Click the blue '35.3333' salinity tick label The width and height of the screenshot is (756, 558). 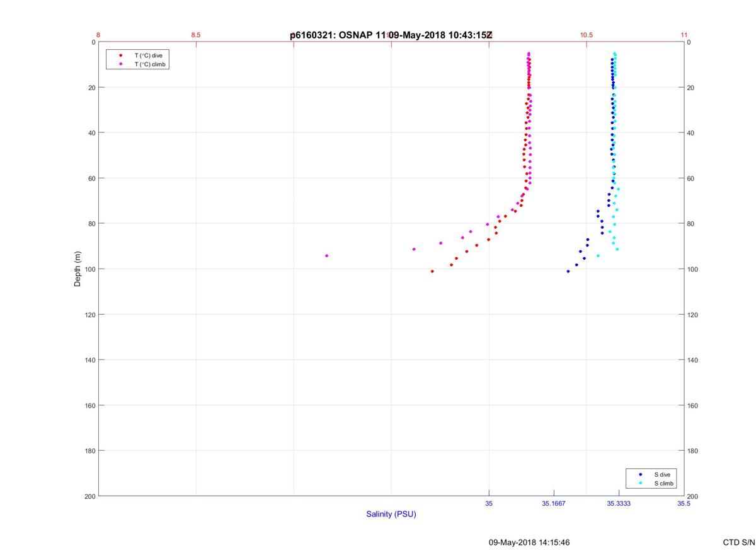tap(619, 504)
